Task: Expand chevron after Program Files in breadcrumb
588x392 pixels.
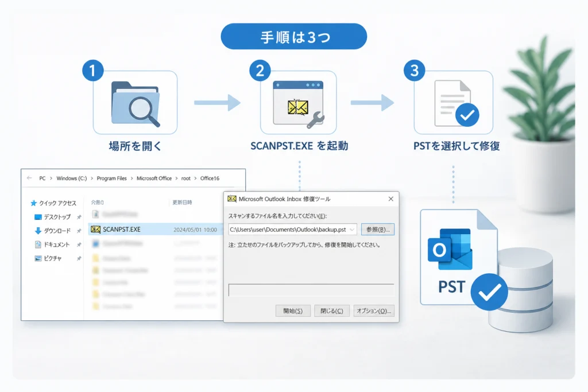Action: point(131,178)
